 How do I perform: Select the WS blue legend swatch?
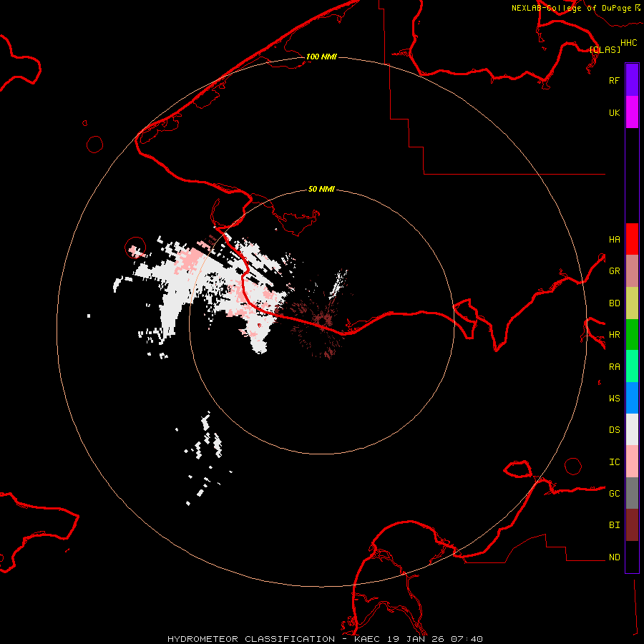coord(632,398)
